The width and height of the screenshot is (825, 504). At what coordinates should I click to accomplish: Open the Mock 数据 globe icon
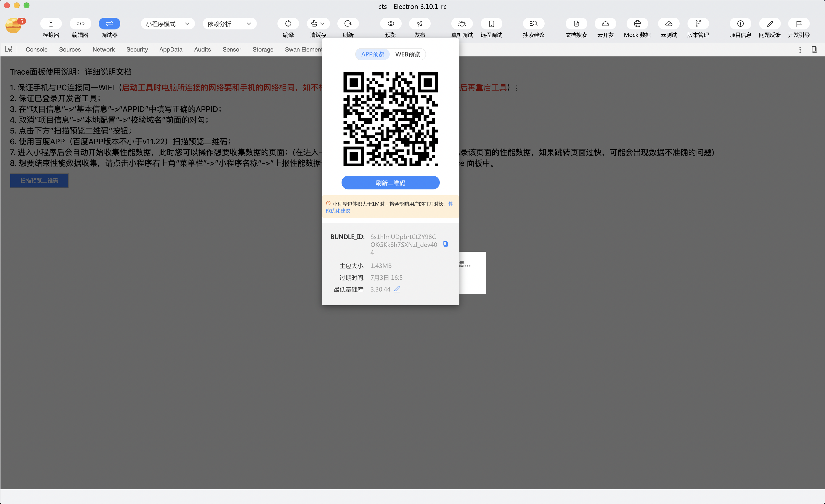[x=637, y=24]
